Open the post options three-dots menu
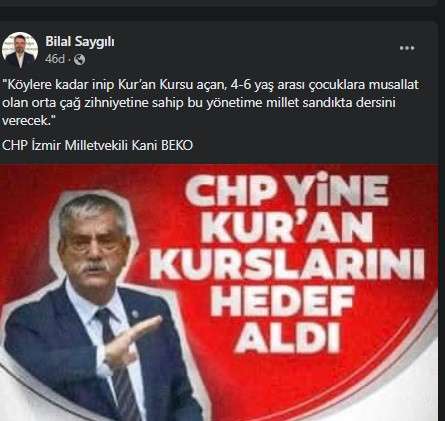Viewport: 445px width, 421px height. pos(407,48)
